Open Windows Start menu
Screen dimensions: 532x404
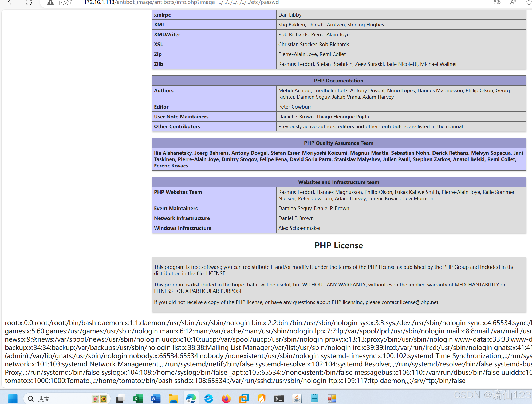(13, 399)
